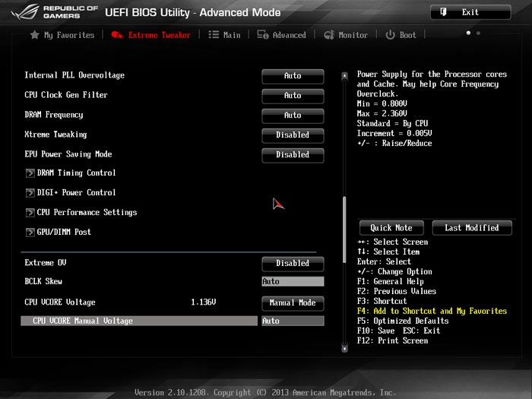Open the CPU Performance Settings submenu
This screenshot has height=399, width=532.
coord(87,213)
